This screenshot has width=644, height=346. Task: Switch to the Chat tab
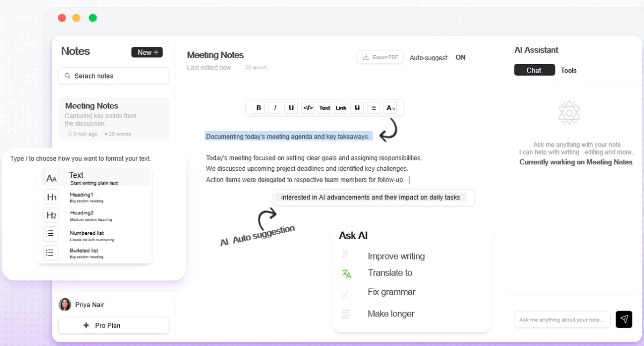point(535,70)
